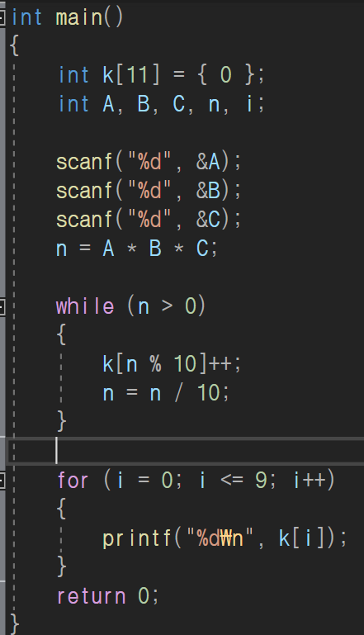Collapse the for loop block

point(2,481)
